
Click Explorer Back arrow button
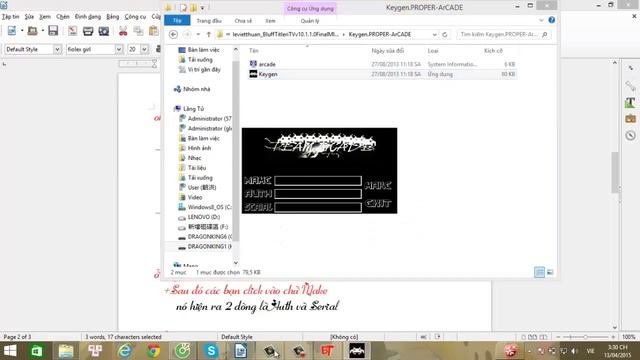pos(173,35)
